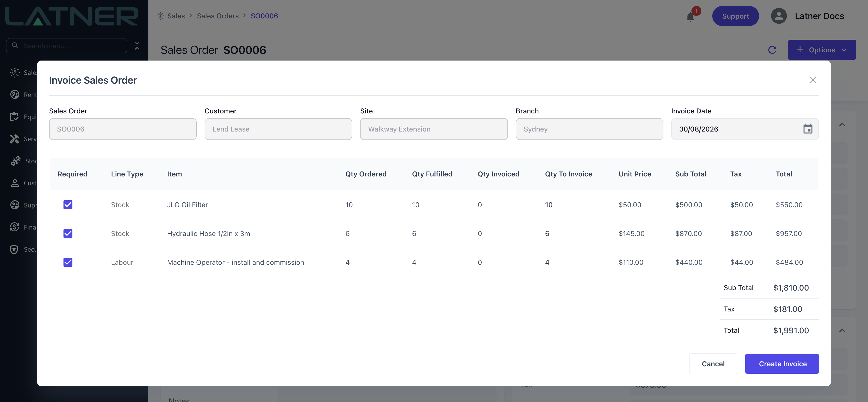Edit Qty To Invoice for Hydraulic Hose
This screenshot has width=868, height=402.
tap(547, 233)
